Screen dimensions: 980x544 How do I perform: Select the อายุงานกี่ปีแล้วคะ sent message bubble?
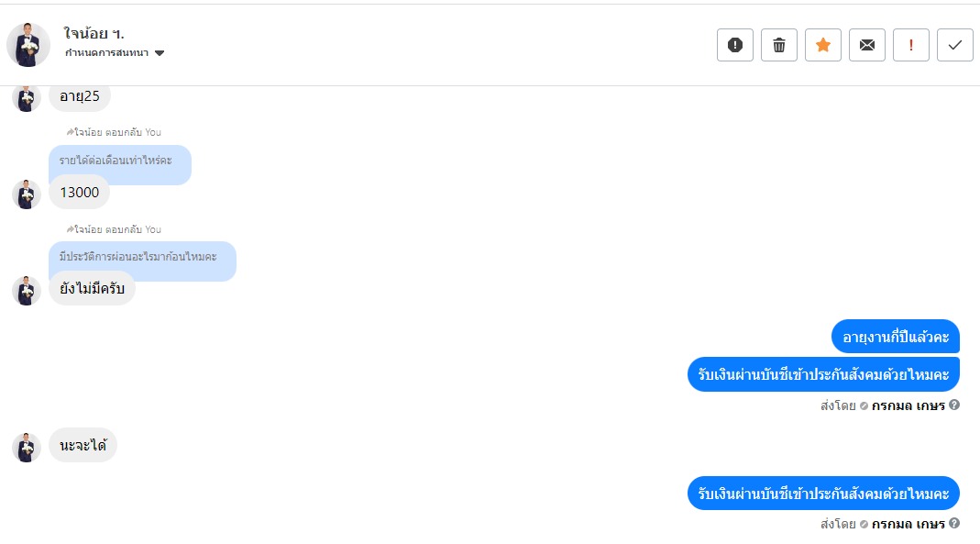coord(895,337)
